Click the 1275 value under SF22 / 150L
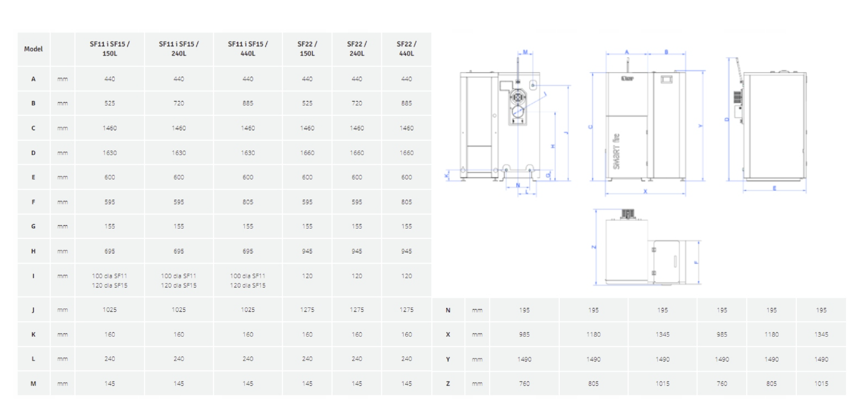 307,310
